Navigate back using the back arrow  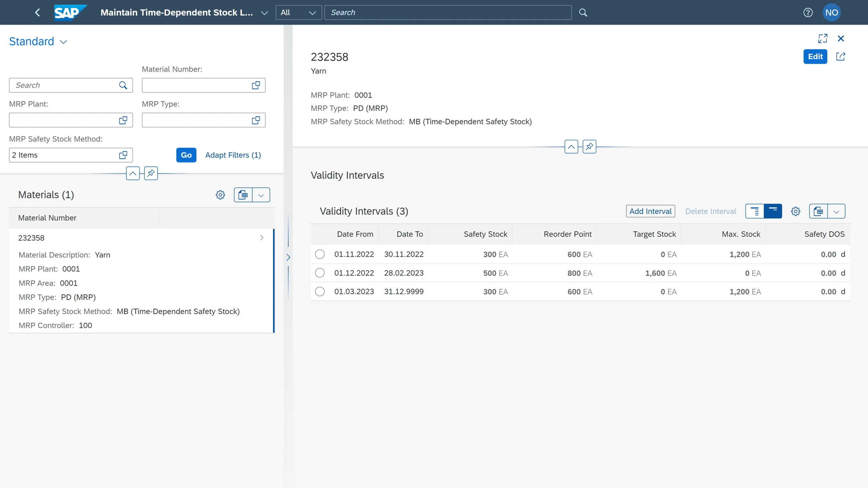click(38, 12)
